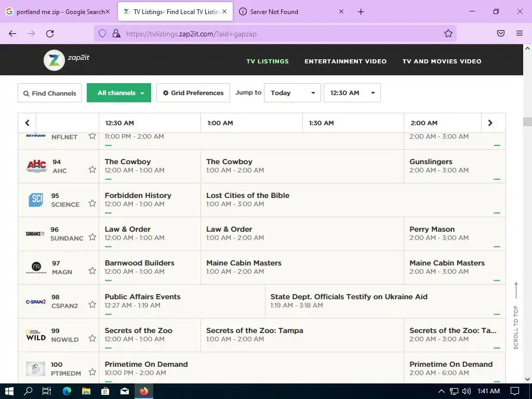
Task: Open Microsoft Store from taskbar
Action: coord(105,391)
